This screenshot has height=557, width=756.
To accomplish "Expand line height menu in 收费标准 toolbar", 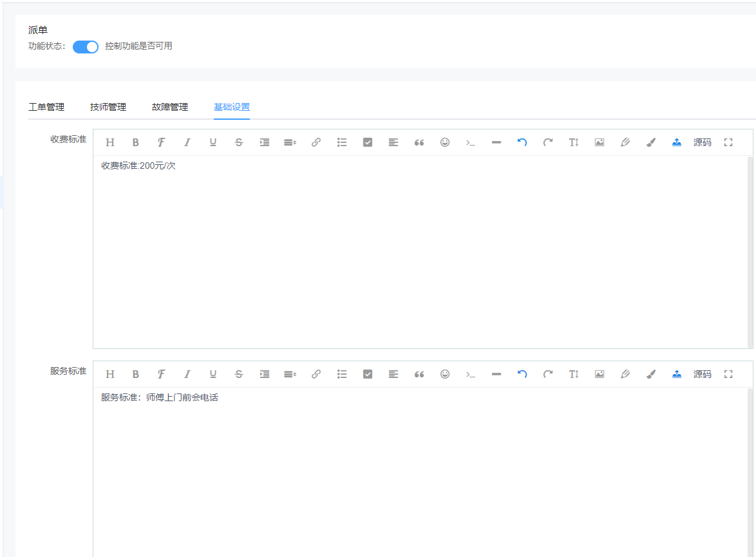I will [290, 142].
